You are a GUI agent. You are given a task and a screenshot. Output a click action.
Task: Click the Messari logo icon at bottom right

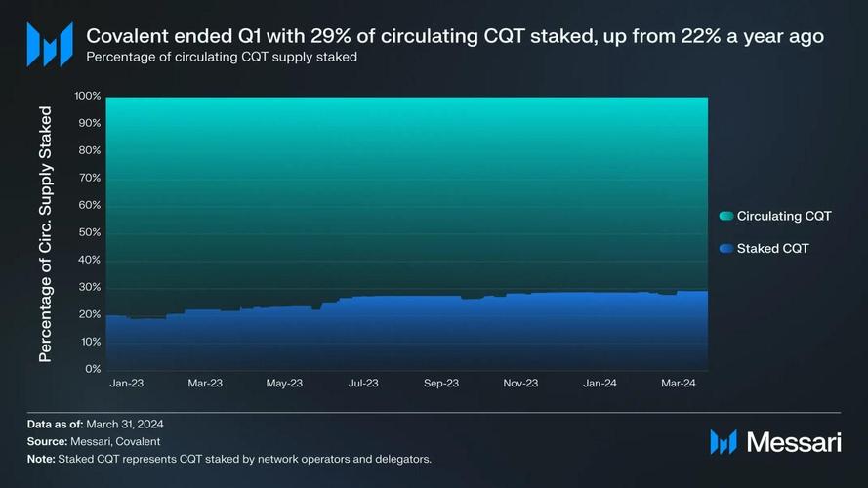pyautogui.click(x=723, y=442)
